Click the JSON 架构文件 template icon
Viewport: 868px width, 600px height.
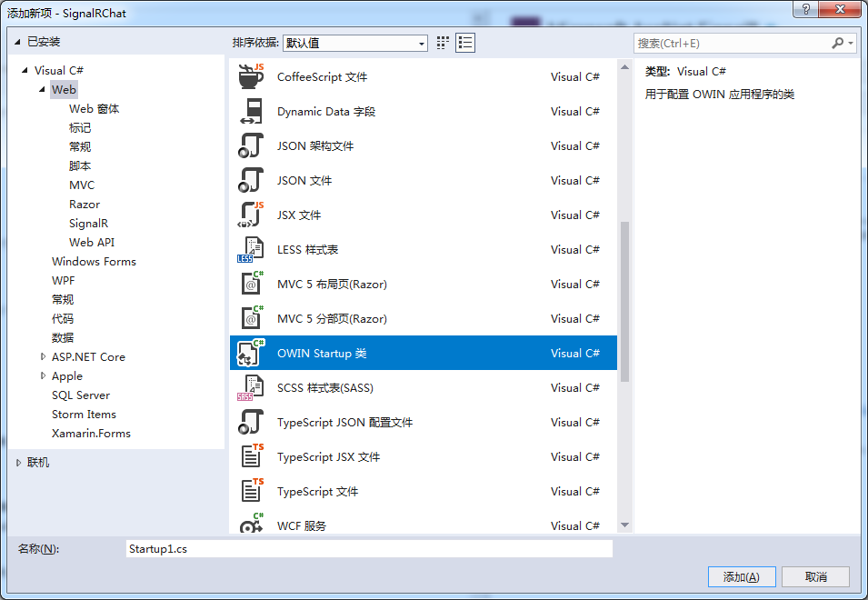coord(251,145)
